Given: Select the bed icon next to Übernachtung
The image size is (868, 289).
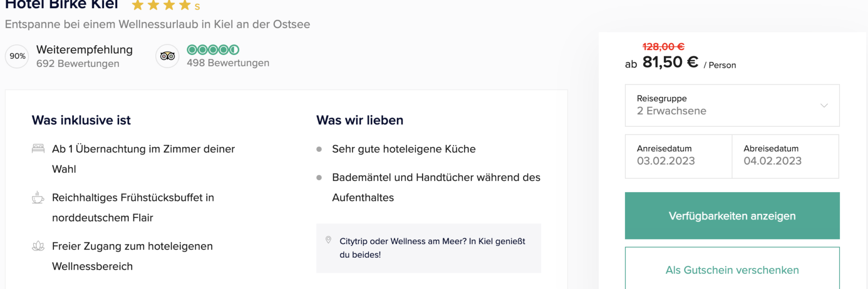Looking at the screenshot, I should click(x=38, y=148).
